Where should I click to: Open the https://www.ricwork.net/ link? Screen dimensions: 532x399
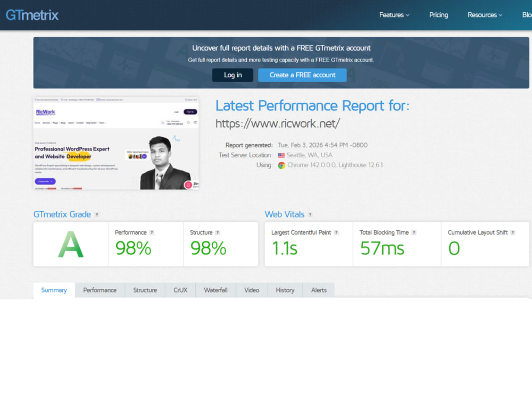[278, 123]
